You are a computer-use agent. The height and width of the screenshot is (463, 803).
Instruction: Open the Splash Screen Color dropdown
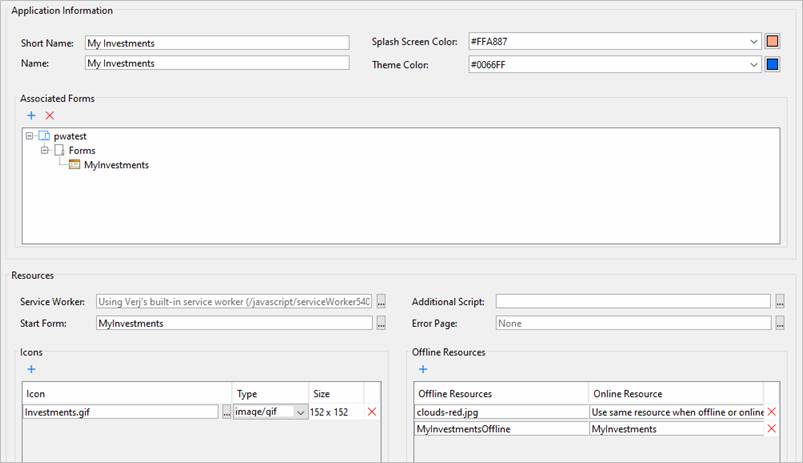click(753, 42)
